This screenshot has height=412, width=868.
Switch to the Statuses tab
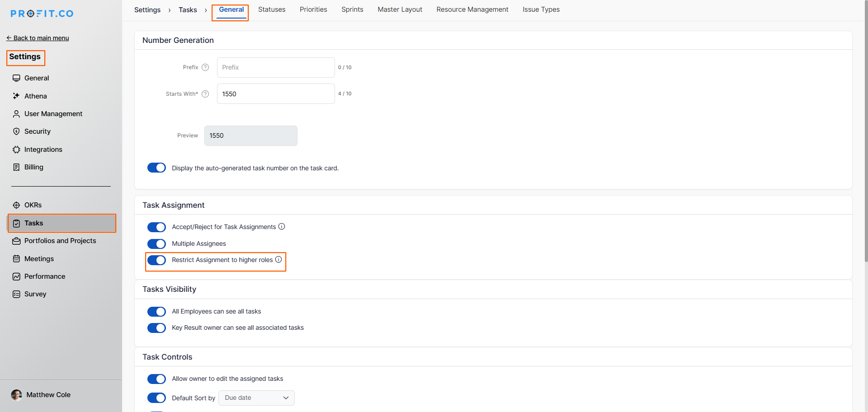[272, 9]
